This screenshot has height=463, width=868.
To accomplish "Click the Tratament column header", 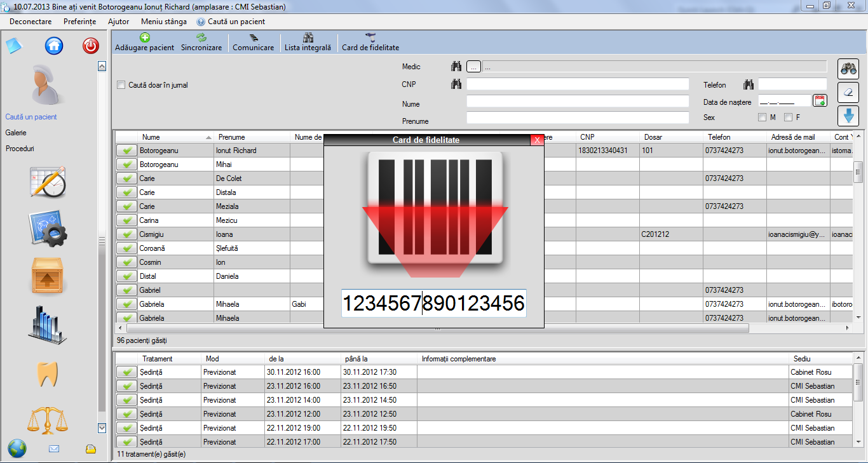I will pos(170,359).
